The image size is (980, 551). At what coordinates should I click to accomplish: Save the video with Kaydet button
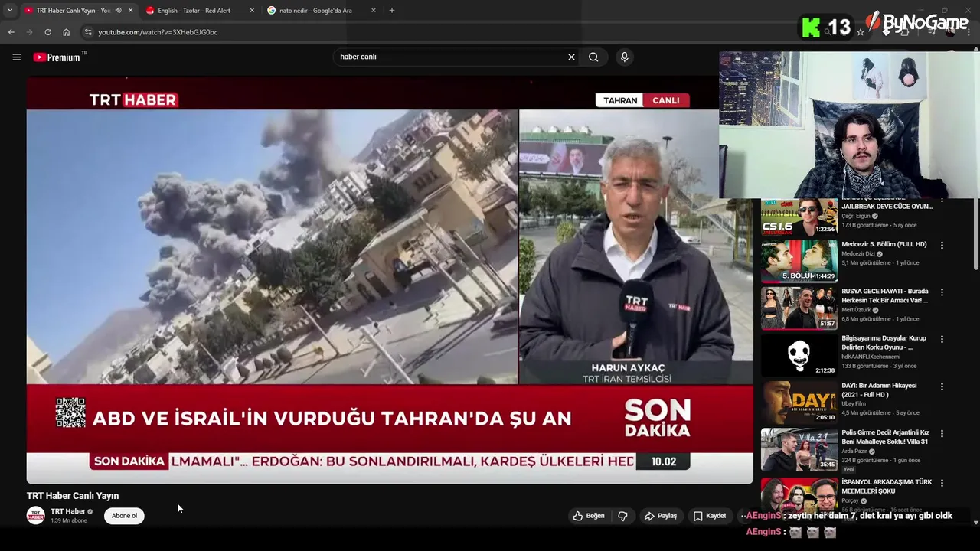click(710, 516)
